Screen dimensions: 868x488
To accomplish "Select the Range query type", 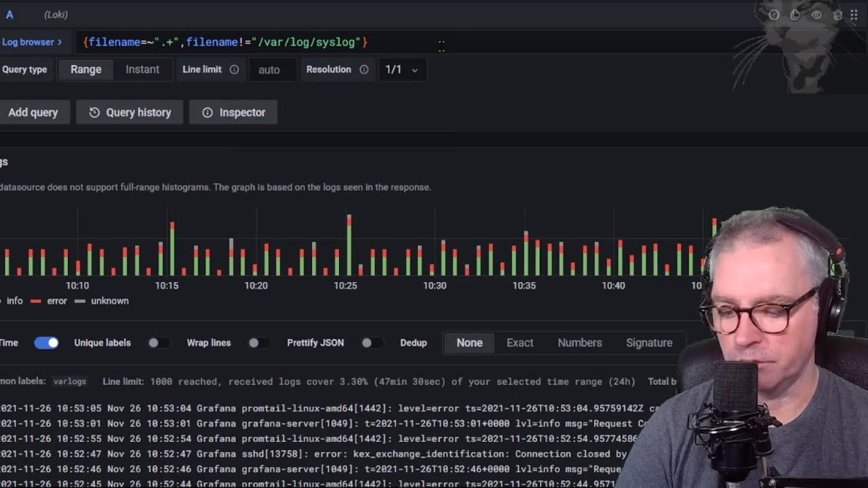I will pos(85,69).
